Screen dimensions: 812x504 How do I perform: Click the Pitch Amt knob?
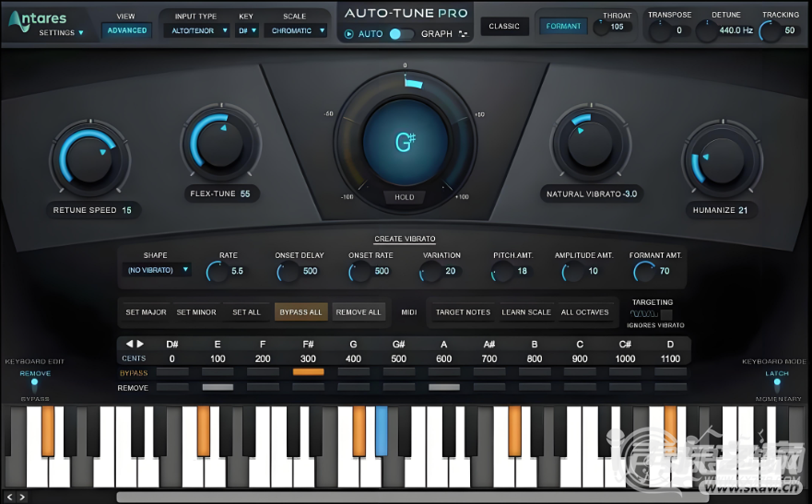click(x=501, y=272)
